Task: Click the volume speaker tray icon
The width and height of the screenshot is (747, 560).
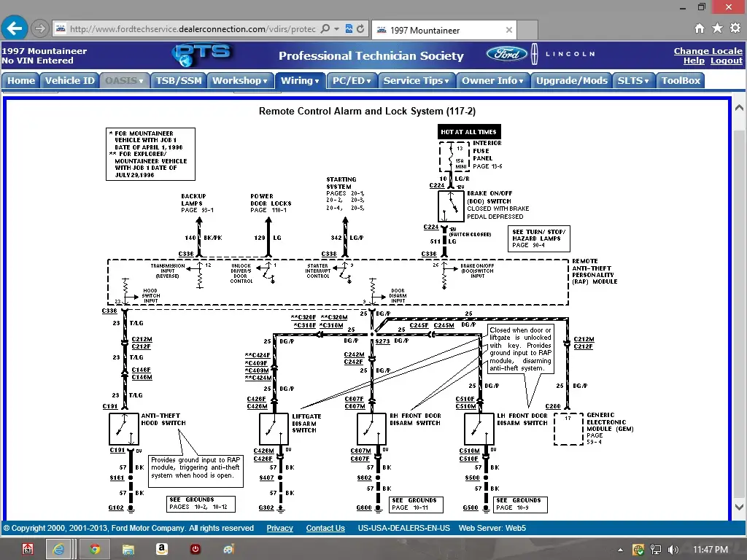Action: [x=673, y=550]
